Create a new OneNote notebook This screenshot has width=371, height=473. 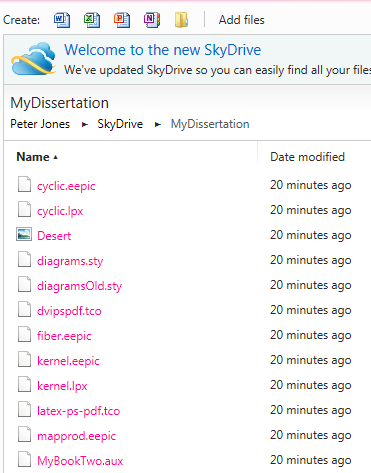click(152, 20)
